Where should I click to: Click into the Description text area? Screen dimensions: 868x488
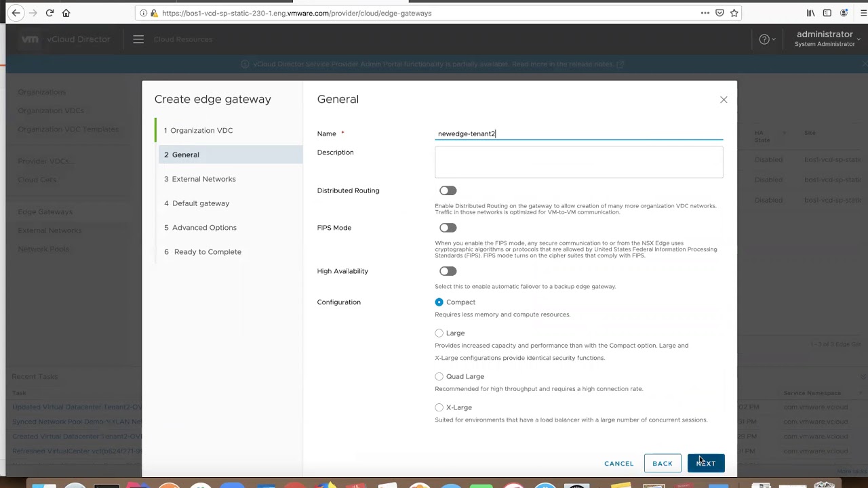tap(578, 163)
